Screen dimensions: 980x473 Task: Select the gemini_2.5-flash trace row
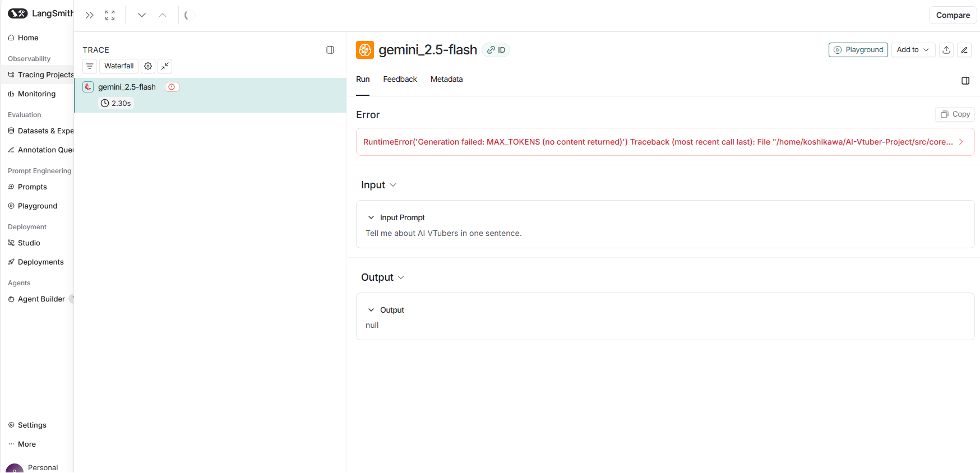210,95
